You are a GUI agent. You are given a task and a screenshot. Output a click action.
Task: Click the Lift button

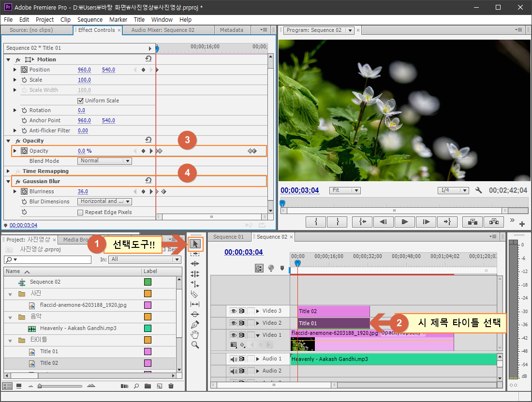pos(473,222)
